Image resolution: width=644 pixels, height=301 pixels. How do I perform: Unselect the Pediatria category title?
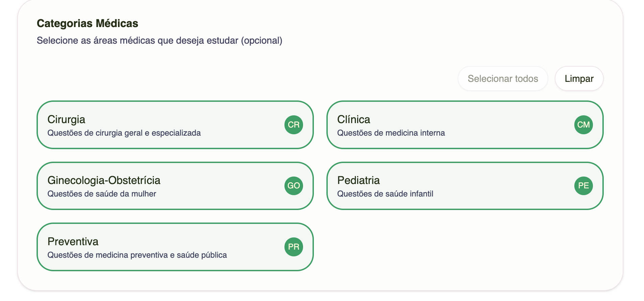(359, 180)
